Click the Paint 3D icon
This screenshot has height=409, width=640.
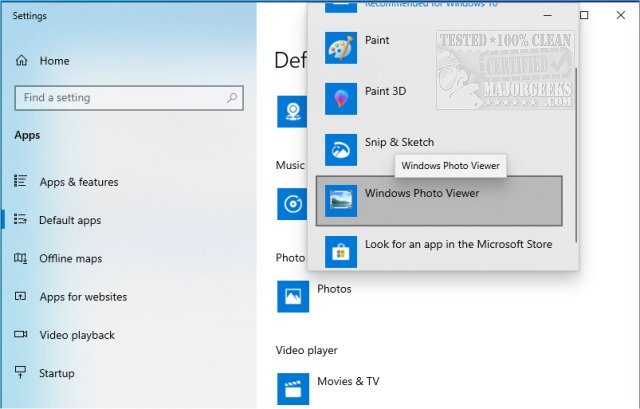(341, 99)
